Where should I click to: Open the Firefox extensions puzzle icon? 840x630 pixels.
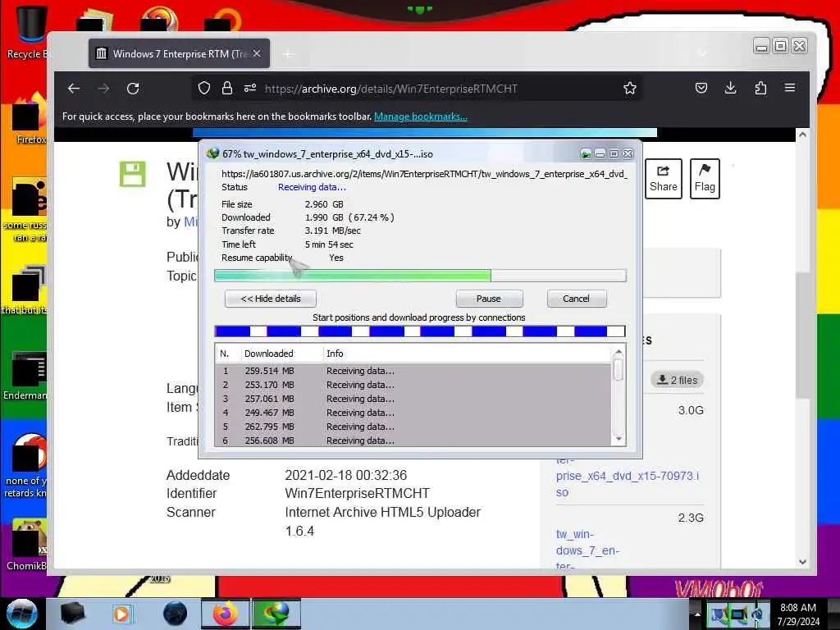tap(760, 89)
